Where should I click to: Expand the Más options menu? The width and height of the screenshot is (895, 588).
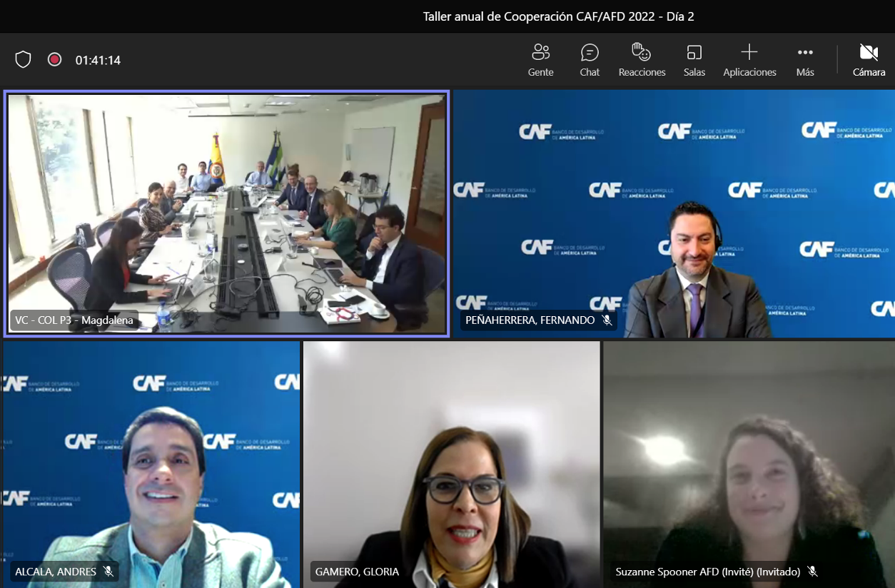click(805, 60)
